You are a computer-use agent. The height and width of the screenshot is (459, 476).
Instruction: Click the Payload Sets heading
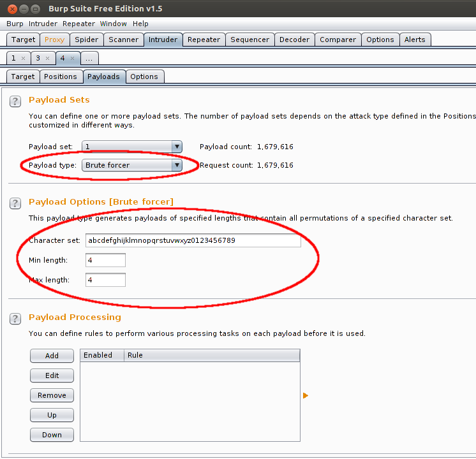[59, 100]
